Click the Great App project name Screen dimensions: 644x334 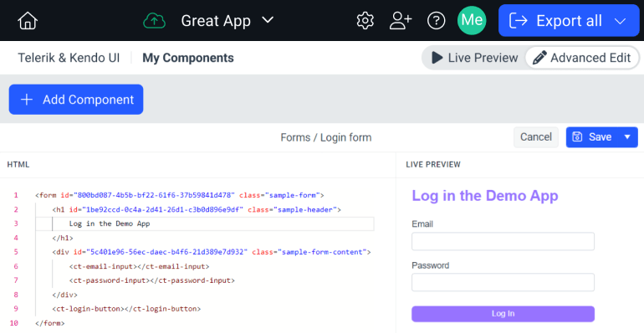(216, 21)
